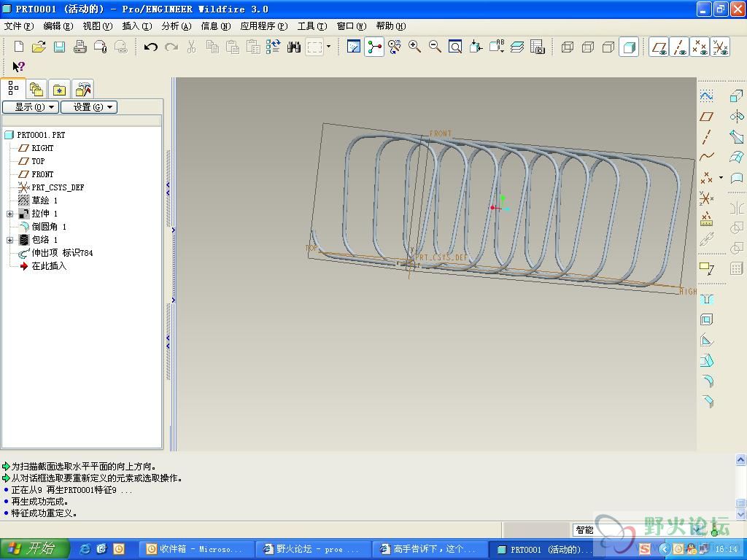Viewport: 747px width, 560px height.
Task: Undo the last operation
Action: (150, 47)
